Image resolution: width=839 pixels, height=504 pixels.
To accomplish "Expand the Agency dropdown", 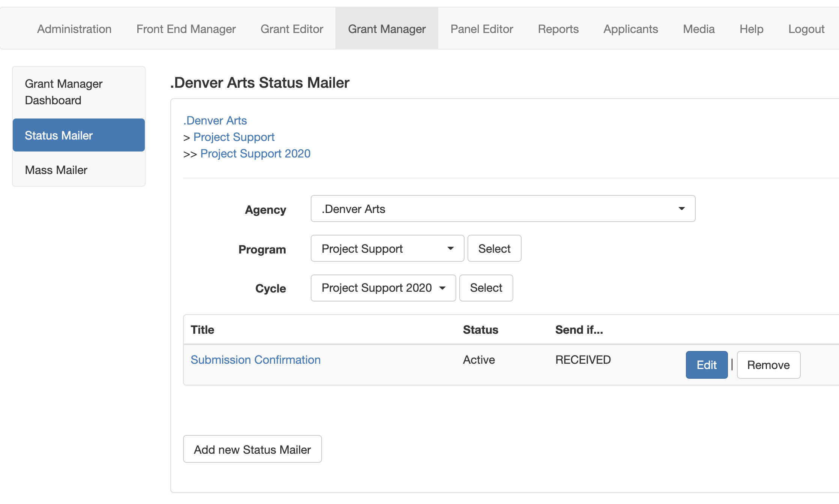I will [503, 208].
